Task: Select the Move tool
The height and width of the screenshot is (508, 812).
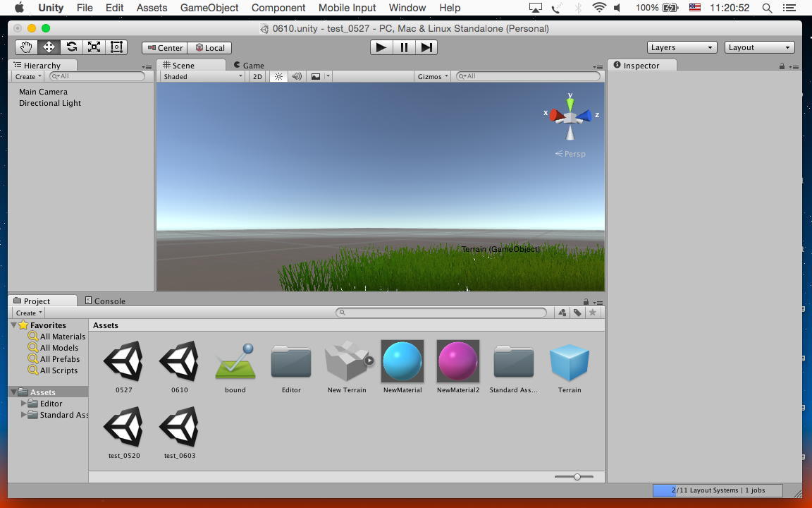Action: pyautogui.click(x=49, y=47)
